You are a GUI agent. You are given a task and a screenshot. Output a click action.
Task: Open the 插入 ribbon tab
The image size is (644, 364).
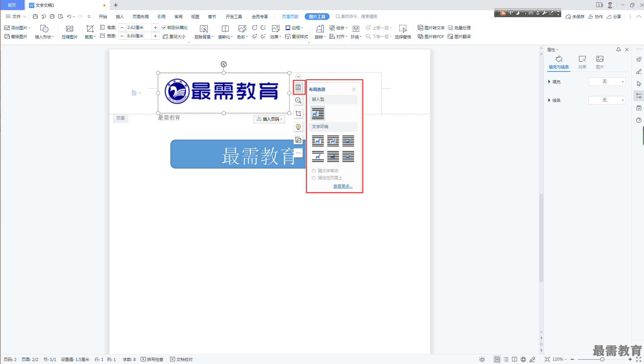point(120,17)
